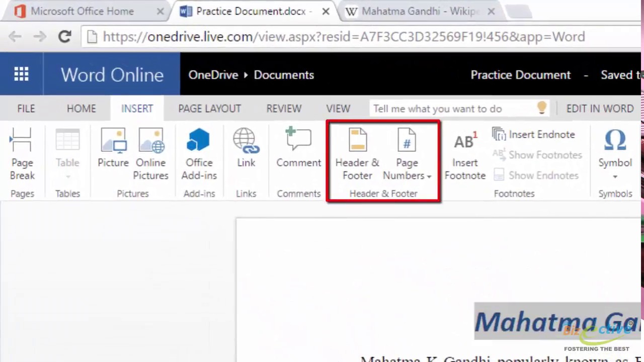The height and width of the screenshot is (362, 644).
Task: Click Insert Footnote
Action: tap(465, 154)
